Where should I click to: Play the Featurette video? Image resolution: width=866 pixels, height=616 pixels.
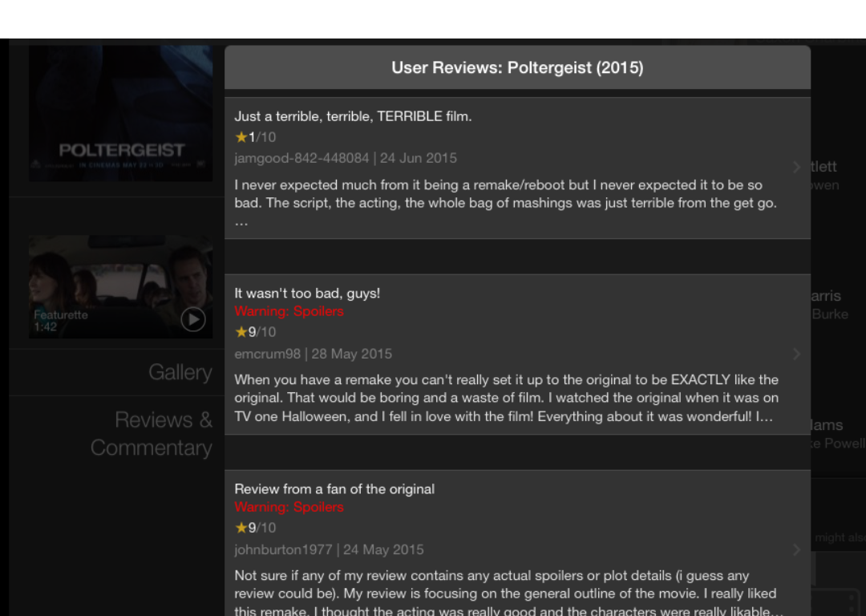tap(192, 319)
